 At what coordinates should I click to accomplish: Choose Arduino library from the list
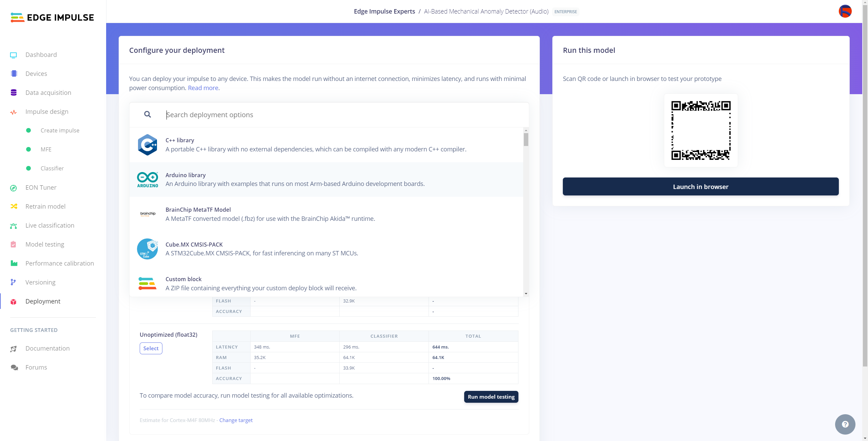pyautogui.click(x=326, y=180)
